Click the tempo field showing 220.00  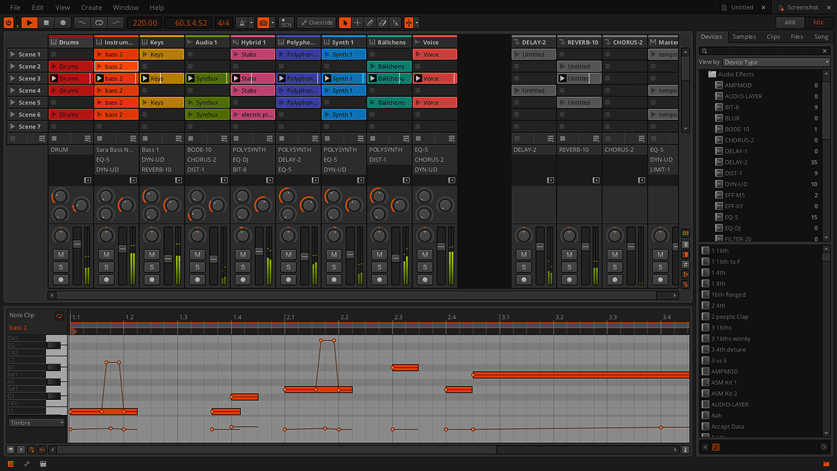[x=145, y=22]
